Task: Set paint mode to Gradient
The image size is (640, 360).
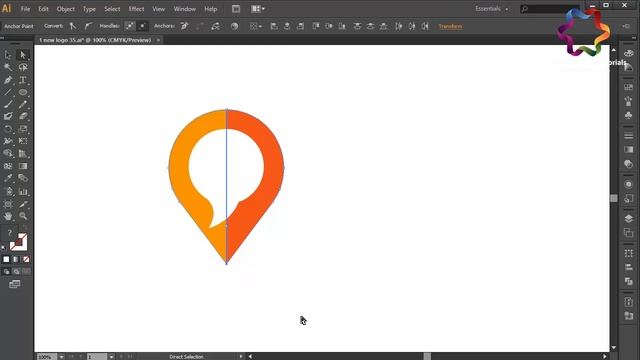Action: (x=16, y=259)
